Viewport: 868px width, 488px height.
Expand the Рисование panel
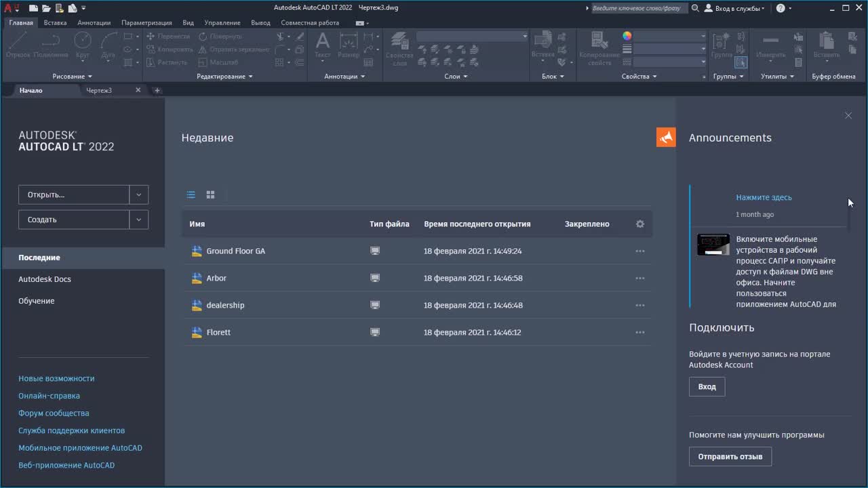(72, 77)
